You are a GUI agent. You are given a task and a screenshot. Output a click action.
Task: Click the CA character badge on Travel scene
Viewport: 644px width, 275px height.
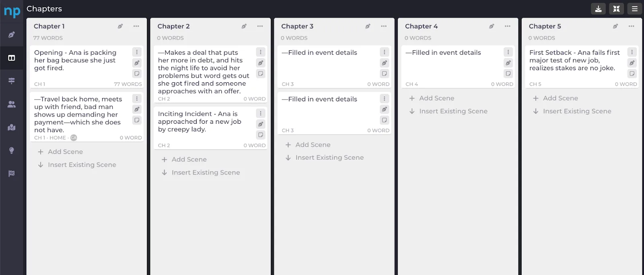tap(74, 138)
